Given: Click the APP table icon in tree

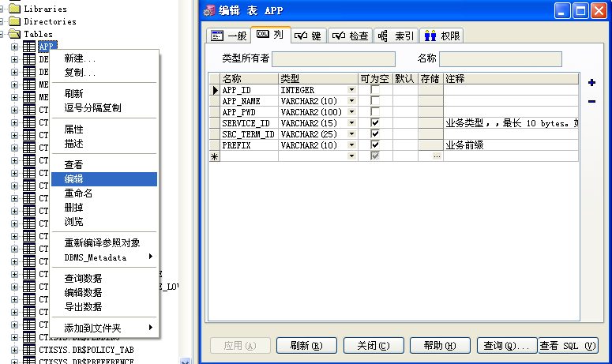Looking at the screenshot, I should pos(29,47).
